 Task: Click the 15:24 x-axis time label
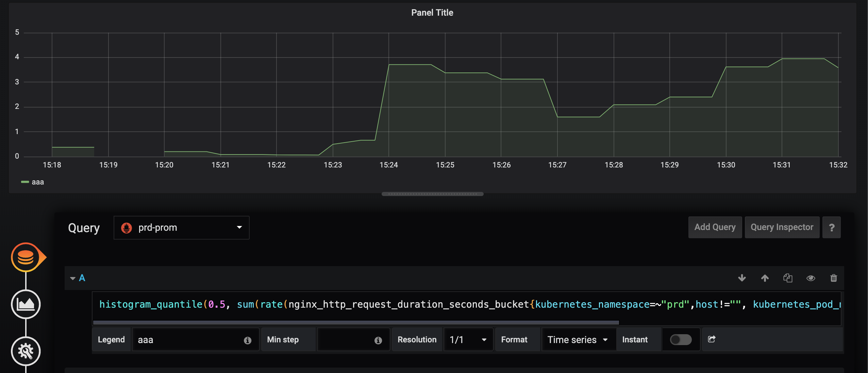[389, 165]
